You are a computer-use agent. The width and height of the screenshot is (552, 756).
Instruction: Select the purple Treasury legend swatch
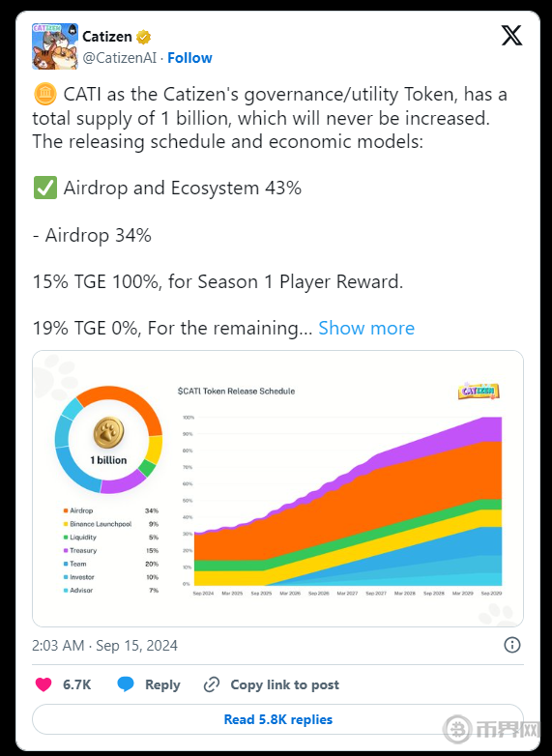tap(66, 551)
